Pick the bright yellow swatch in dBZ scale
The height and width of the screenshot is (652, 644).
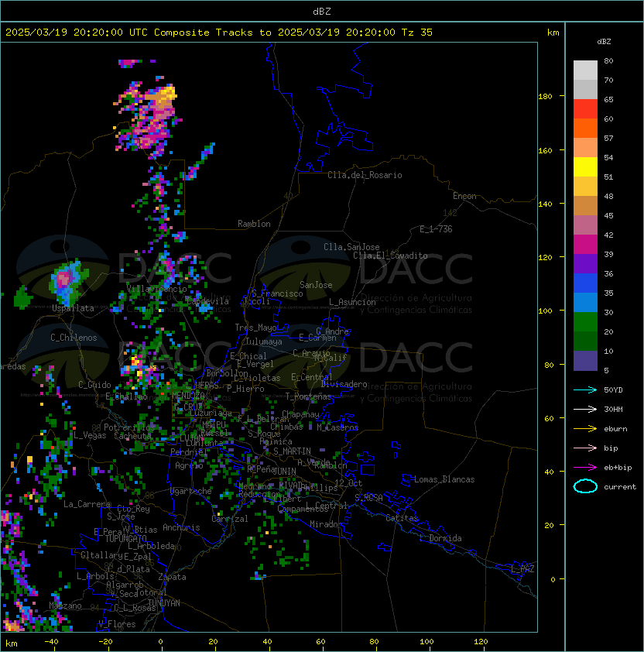[585, 167]
